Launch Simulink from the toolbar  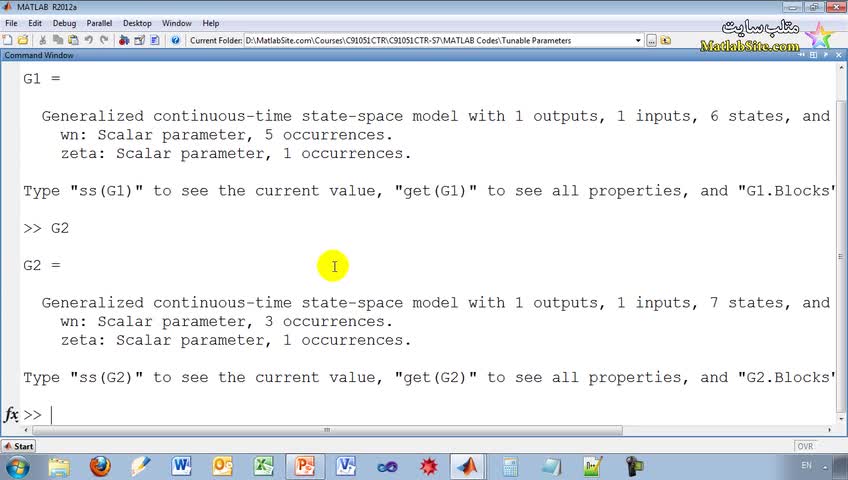pos(124,40)
